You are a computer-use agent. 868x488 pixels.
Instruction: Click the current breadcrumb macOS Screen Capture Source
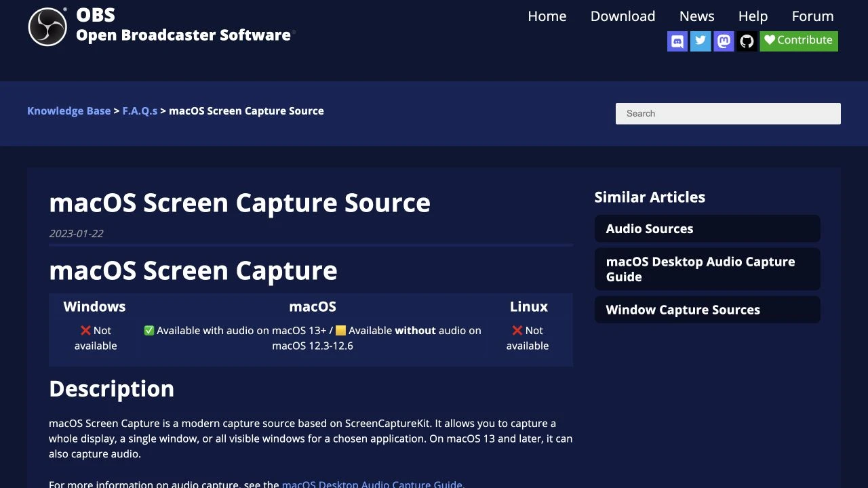tap(246, 111)
